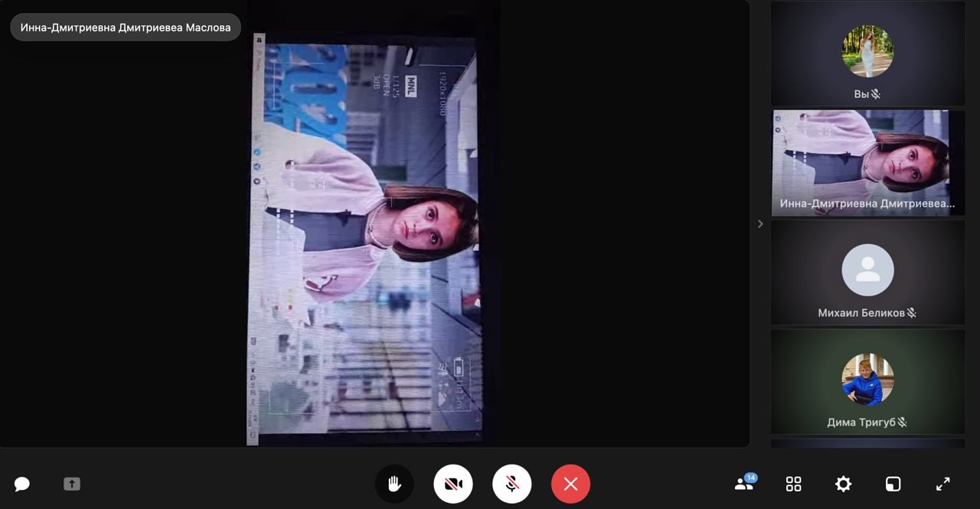Open the chat panel

(x=22, y=484)
